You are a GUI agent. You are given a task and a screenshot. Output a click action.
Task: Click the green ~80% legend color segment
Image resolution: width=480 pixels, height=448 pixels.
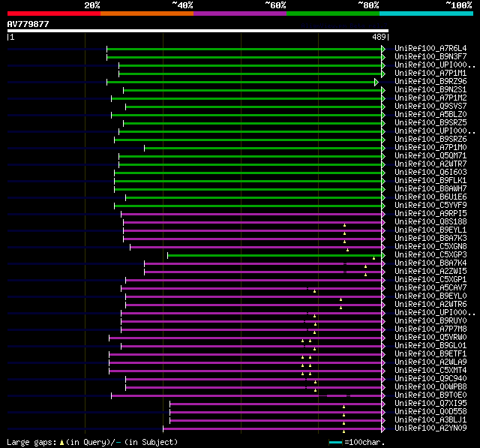click(x=333, y=14)
